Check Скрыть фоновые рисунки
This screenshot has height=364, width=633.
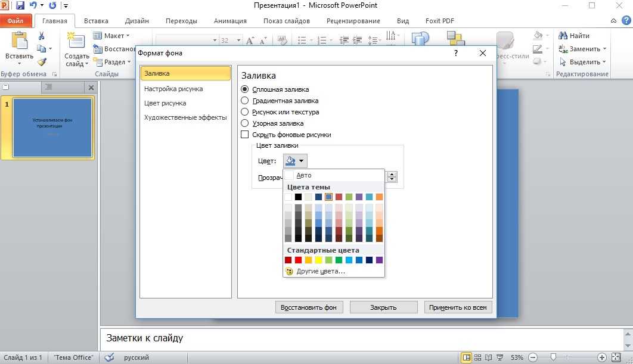[245, 134]
